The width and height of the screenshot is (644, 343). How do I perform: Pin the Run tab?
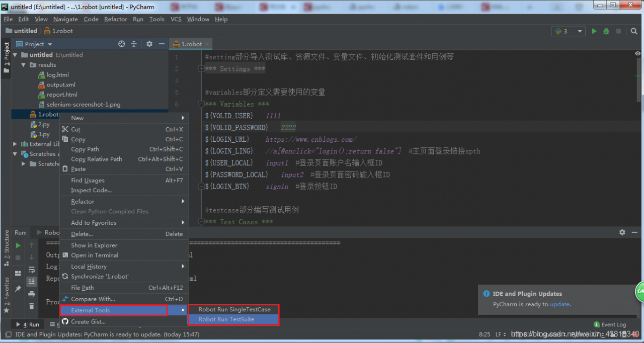tap(18, 289)
